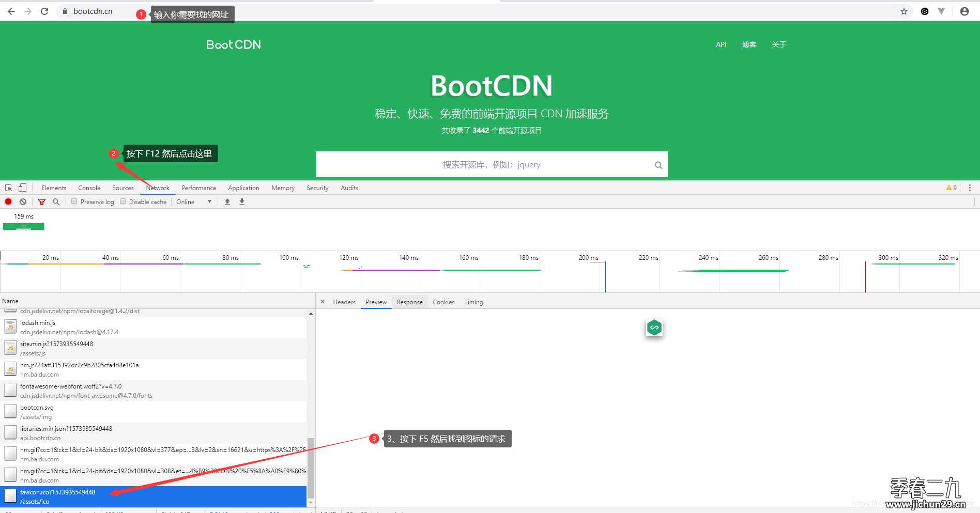Select the hm.js request from hm.baidu.com

[154, 370]
